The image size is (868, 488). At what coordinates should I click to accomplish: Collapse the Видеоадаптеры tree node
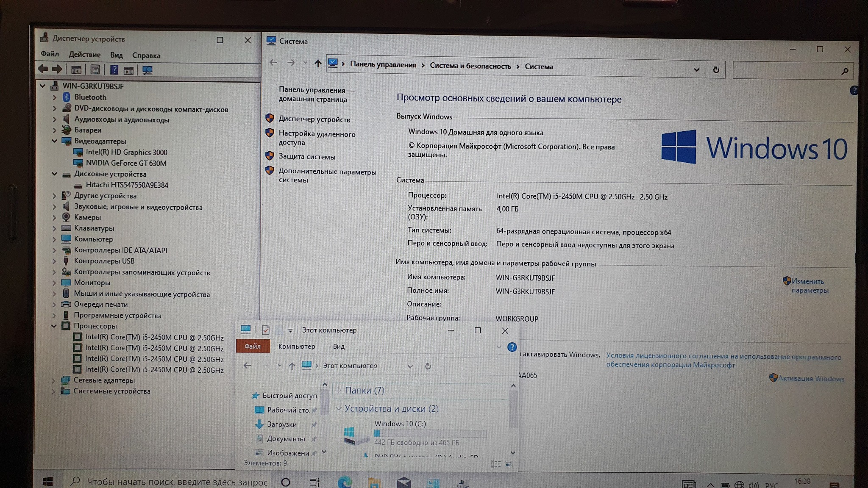point(54,141)
